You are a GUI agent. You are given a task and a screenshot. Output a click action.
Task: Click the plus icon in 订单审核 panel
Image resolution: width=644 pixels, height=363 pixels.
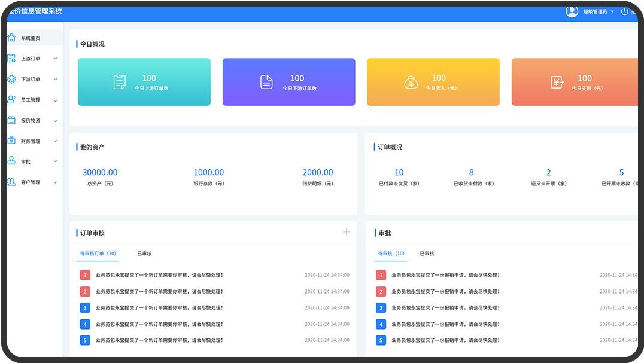tap(346, 232)
